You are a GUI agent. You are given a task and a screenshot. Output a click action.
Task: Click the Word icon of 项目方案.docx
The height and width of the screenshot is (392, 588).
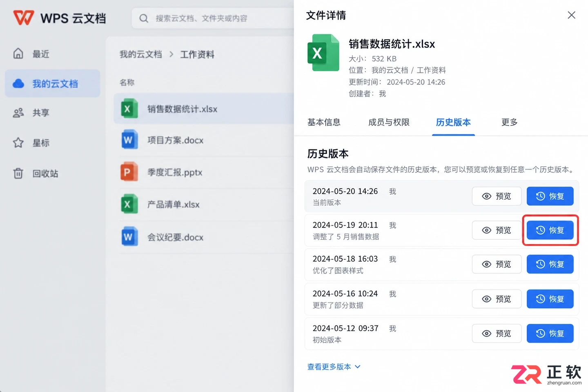click(129, 140)
